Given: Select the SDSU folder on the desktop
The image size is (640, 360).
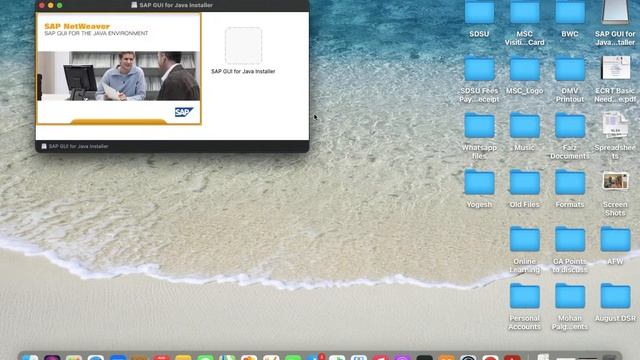Looking at the screenshot, I should [x=479, y=12].
